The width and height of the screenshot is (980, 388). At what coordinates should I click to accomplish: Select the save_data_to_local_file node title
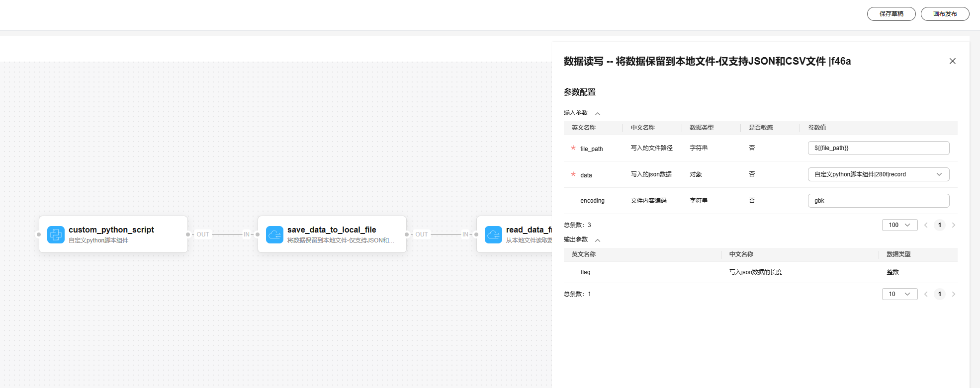pos(332,230)
